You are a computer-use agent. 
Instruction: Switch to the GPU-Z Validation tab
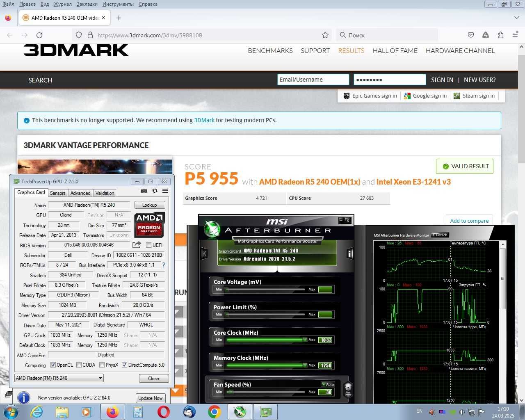click(x=105, y=193)
